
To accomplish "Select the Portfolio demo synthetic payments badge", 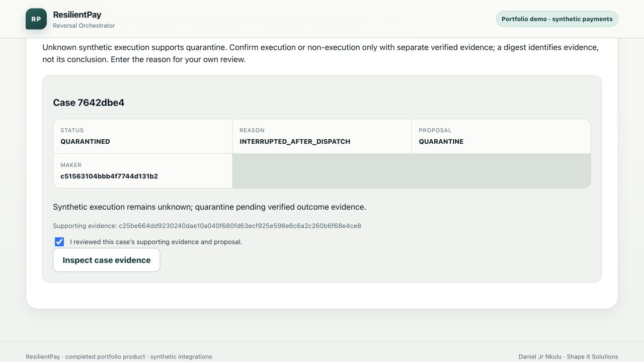I will tap(557, 19).
